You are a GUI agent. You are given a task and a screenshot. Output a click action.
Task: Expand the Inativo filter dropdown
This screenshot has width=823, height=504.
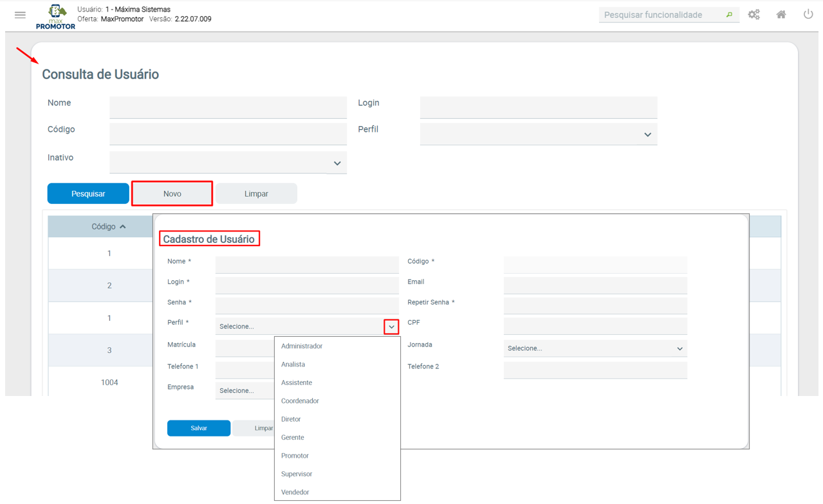click(337, 163)
